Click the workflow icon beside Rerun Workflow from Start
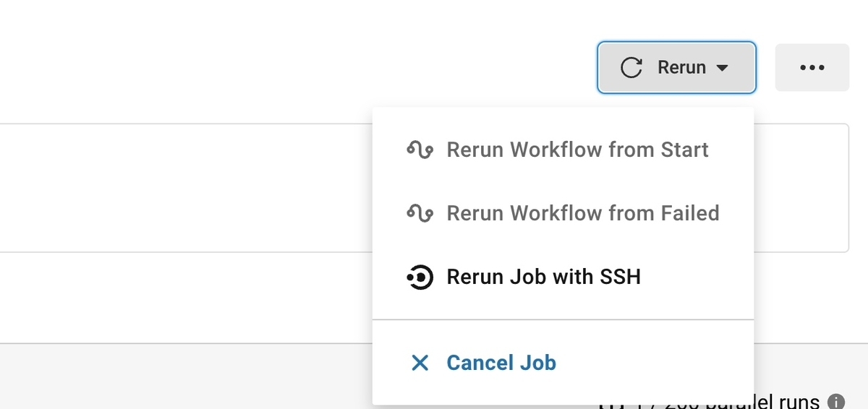868x409 pixels. (420, 150)
